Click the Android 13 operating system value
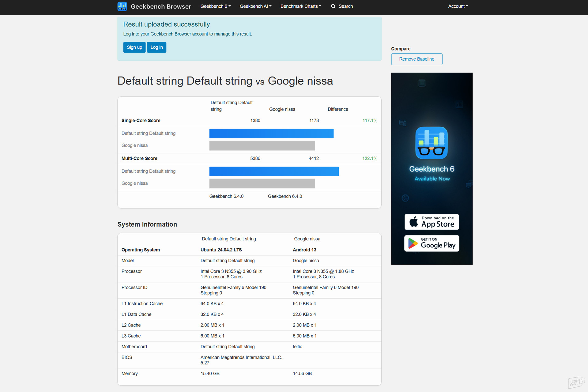The width and height of the screenshot is (588, 392). 304,250
